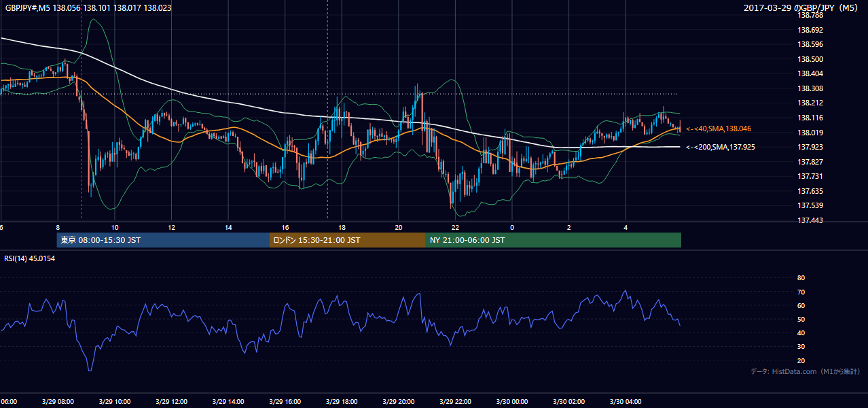Screen dimensions: 868x408
Task: Click the 3/30 00:00 bottom time label
Action: click(511, 402)
